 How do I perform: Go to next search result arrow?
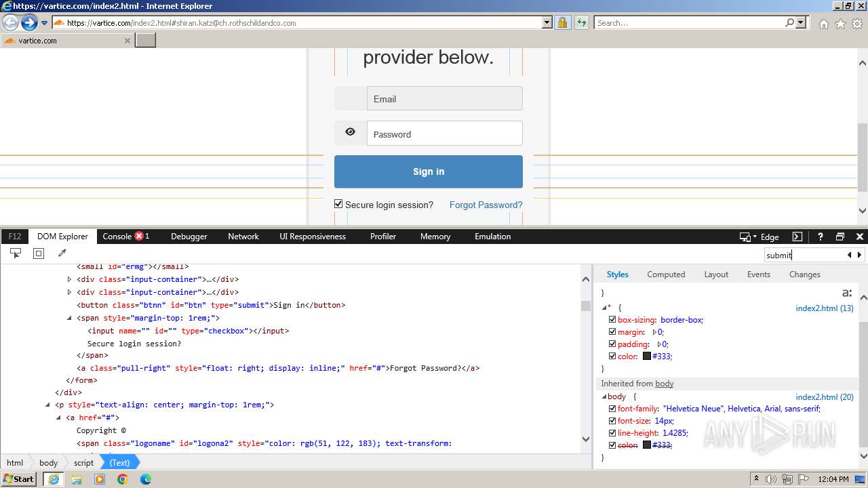click(859, 255)
